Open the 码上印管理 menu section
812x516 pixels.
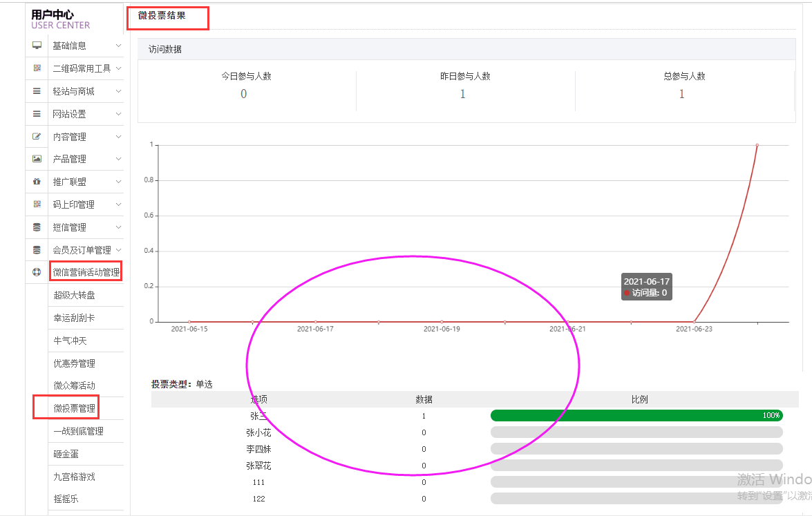coord(74,204)
